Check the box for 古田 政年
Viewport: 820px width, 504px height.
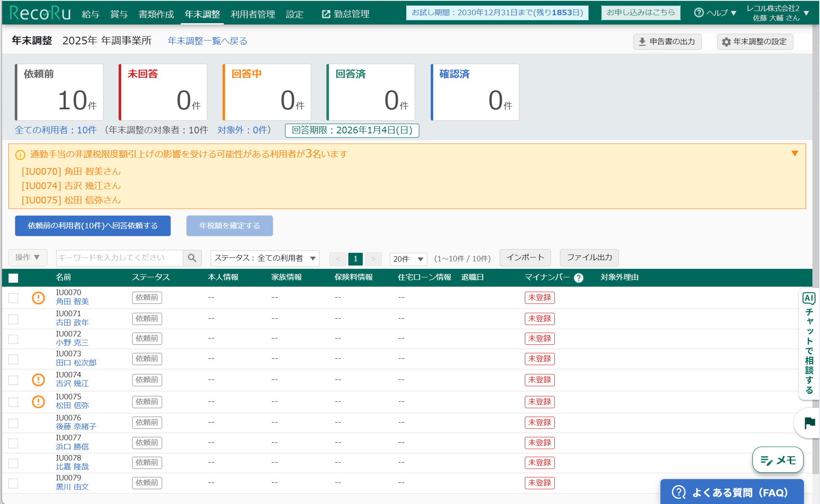[14, 319]
